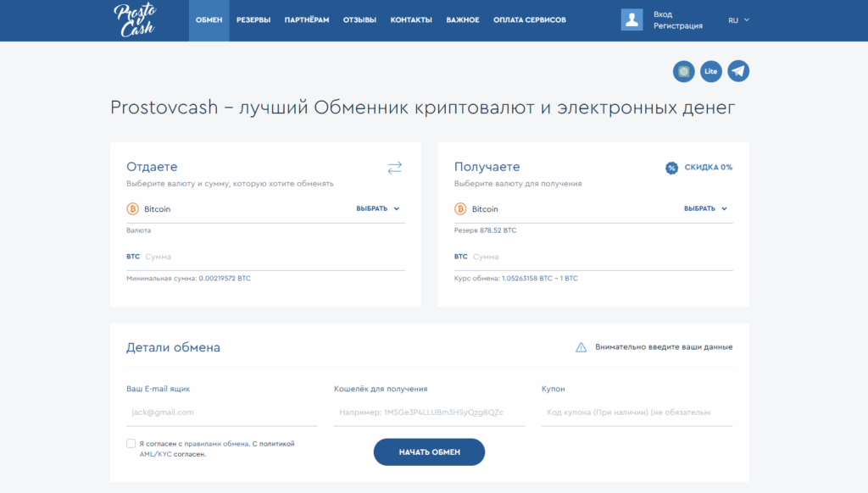Check the exchange rules agreement checkbox

tap(131, 443)
